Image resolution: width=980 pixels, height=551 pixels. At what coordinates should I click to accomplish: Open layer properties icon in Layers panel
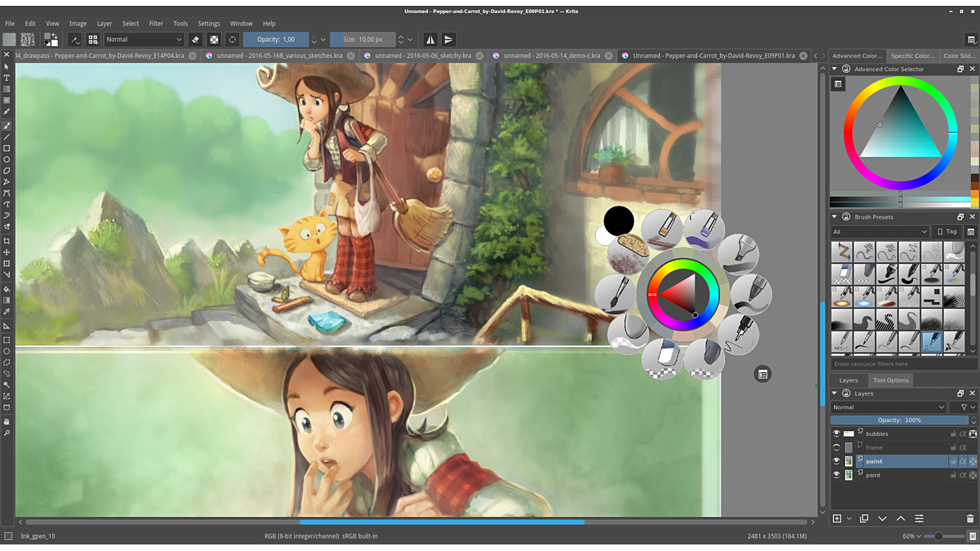[x=919, y=518]
